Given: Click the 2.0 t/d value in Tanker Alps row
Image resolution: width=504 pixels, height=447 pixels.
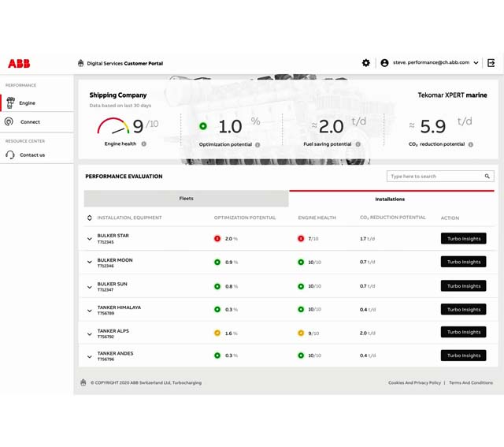Looking at the screenshot, I should pyautogui.click(x=368, y=333).
